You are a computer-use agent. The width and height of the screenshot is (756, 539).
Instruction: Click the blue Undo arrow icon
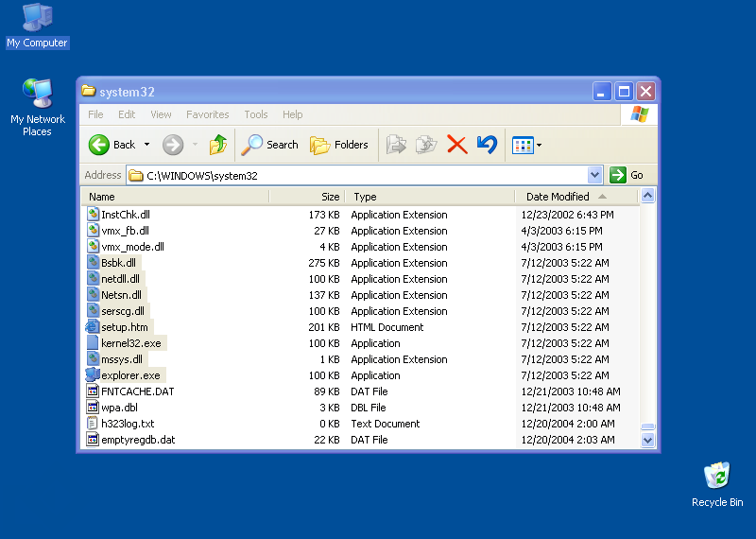click(487, 145)
